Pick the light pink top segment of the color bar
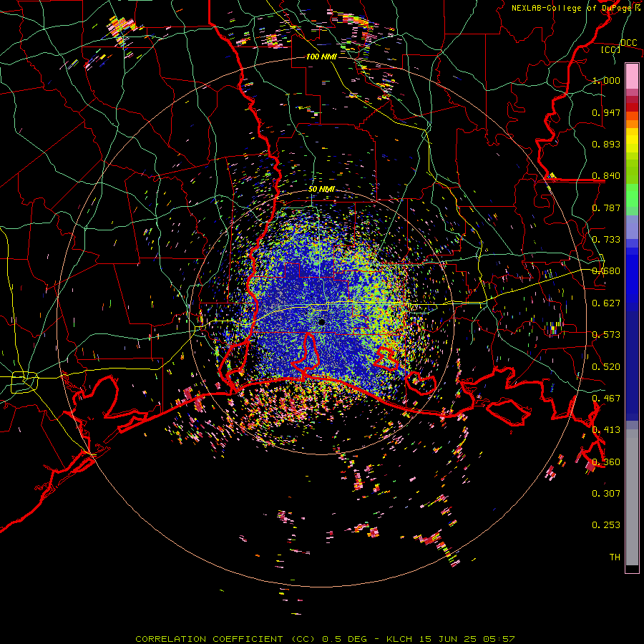The height and width of the screenshot is (644, 644). 632,76
